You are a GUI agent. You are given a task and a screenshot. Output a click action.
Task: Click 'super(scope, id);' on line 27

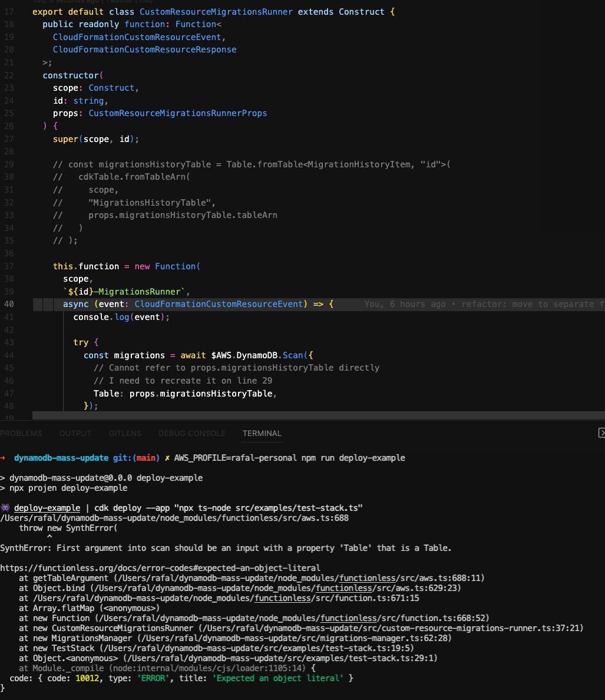point(96,139)
